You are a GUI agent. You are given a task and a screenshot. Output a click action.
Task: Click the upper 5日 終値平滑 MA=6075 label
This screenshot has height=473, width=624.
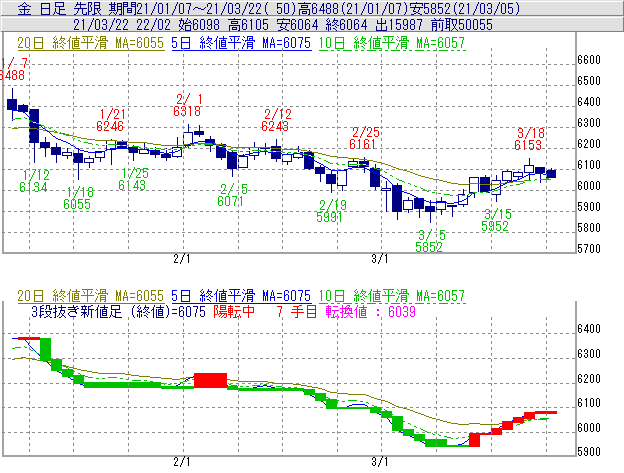pyautogui.click(x=241, y=43)
